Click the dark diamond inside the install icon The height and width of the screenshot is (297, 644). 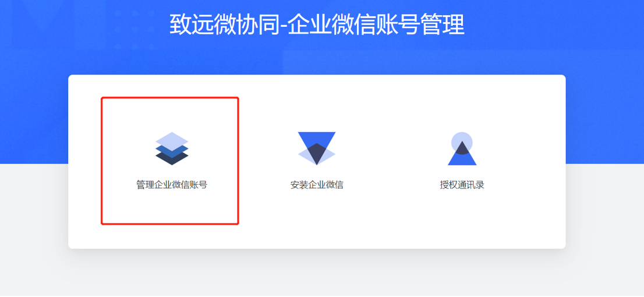click(x=317, y=154)
